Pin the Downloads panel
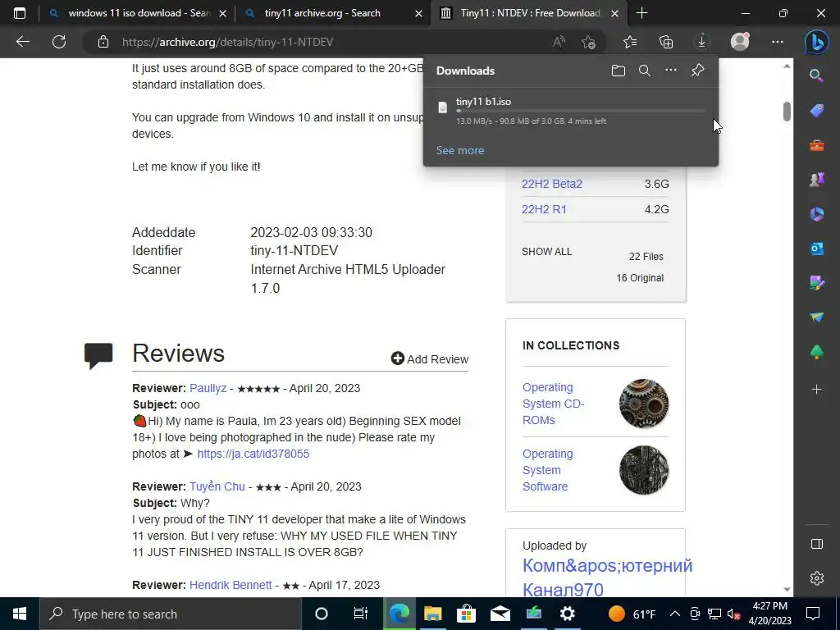Viewport: 840px width, 630px height. 697,71
